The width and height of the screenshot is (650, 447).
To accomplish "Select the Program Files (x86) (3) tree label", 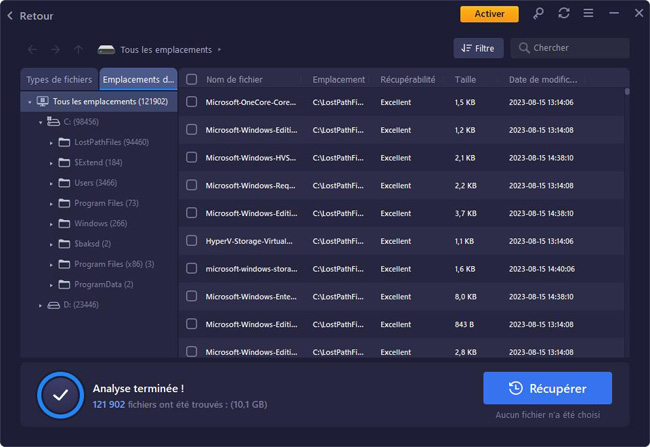I will [114, 264].
